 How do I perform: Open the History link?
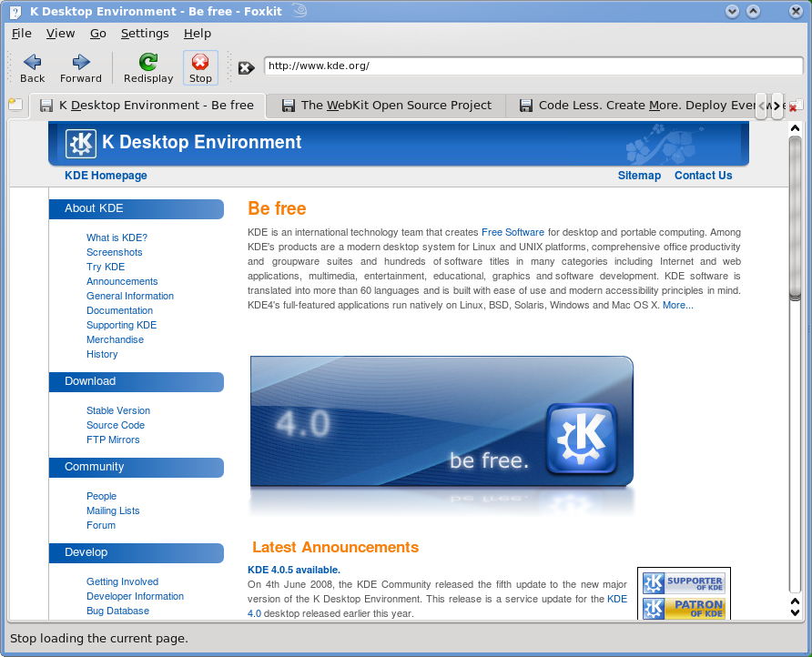click(102, 354)
